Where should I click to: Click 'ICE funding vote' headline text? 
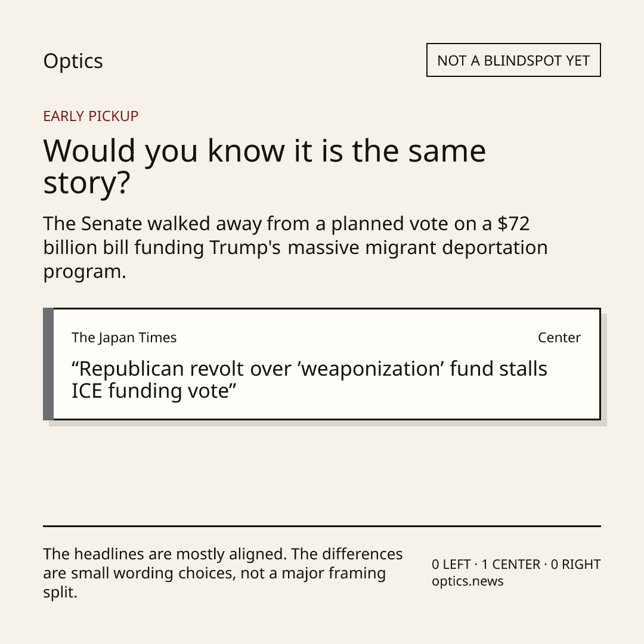[150, 391]
